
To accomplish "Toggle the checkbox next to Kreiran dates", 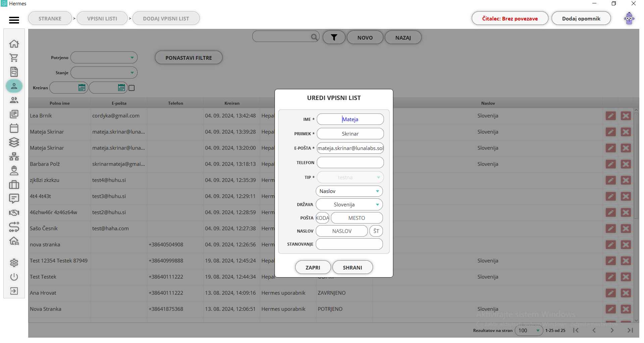I will [x=132, y=88].
